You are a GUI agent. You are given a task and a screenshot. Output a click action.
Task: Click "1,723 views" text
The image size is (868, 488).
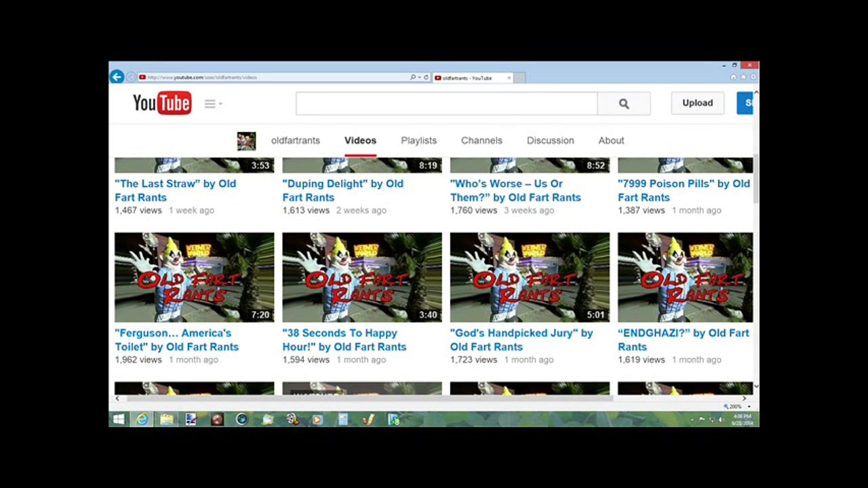[473, 359]
